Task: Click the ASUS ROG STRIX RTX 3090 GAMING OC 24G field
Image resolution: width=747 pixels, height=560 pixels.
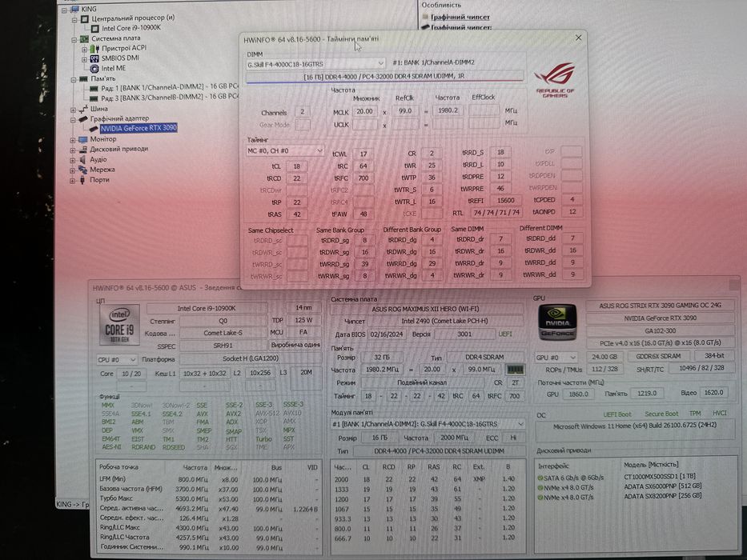Action: [660, 306]
